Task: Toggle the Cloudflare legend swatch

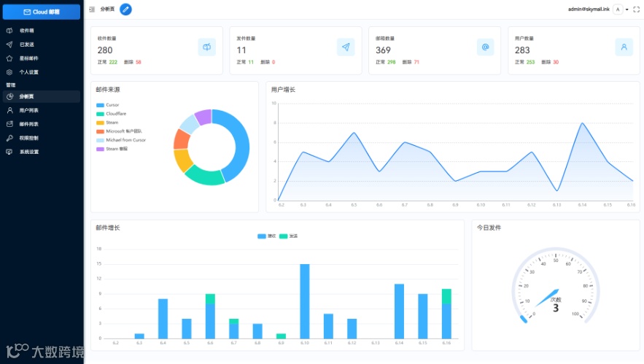Action: click(x=100, y=114)
